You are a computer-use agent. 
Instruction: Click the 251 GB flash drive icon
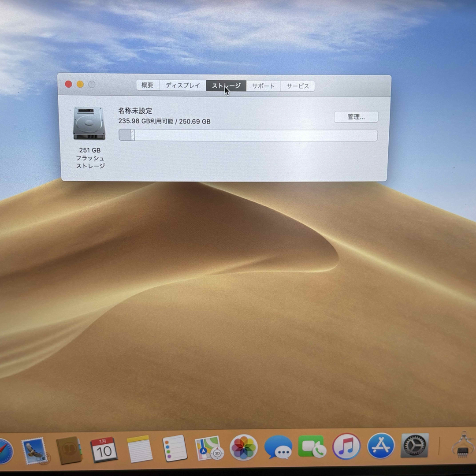(89, 123)
